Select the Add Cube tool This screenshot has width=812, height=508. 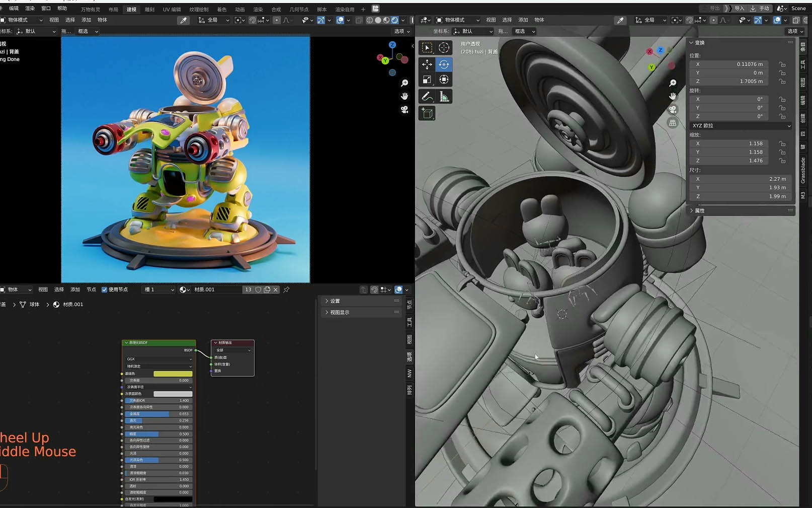pyautogui.click(x=427, y=113)
